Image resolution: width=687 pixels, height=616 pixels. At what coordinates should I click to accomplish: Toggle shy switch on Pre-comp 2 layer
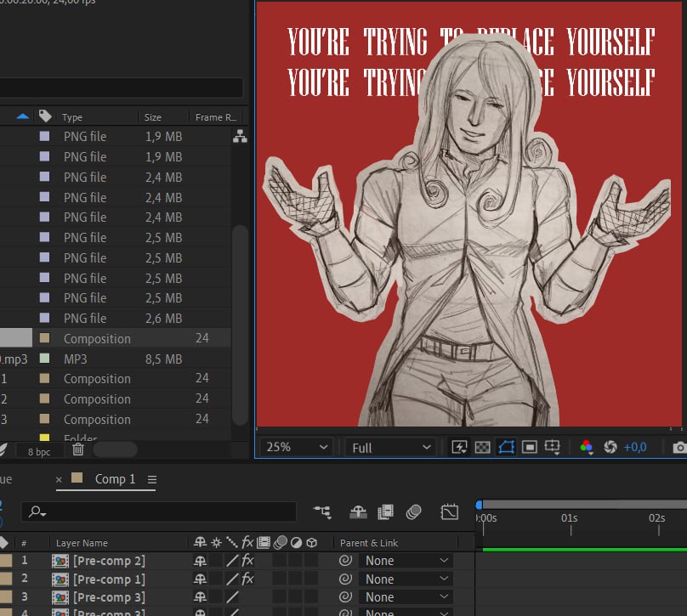coord(200,561)
